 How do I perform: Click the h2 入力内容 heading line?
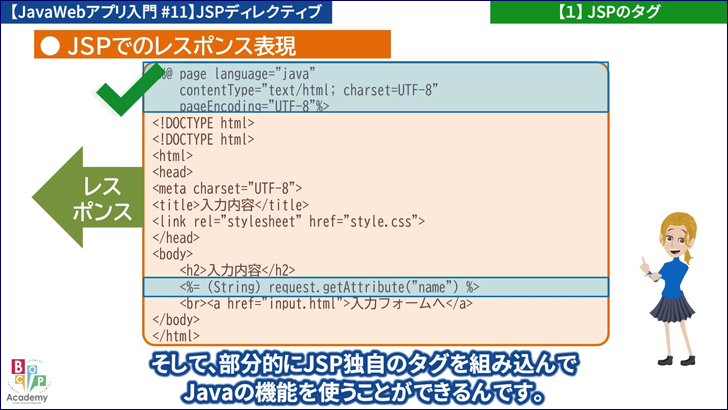(x=237, y=270)
